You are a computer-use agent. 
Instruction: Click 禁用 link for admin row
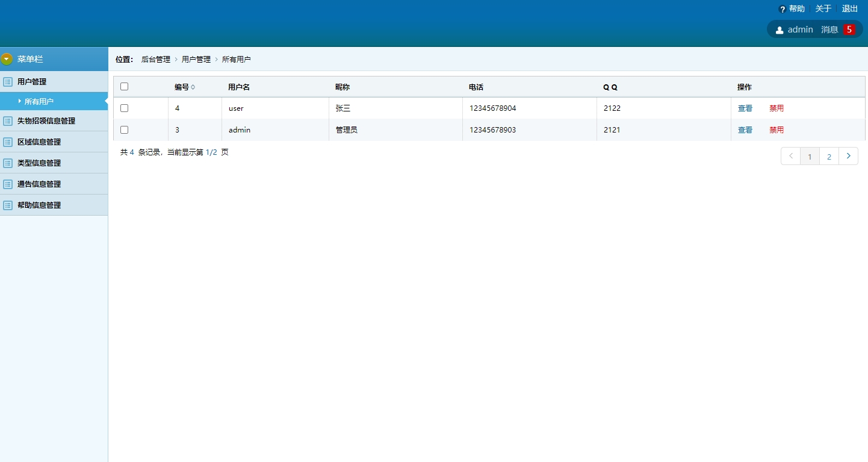(x=777, y=130)
